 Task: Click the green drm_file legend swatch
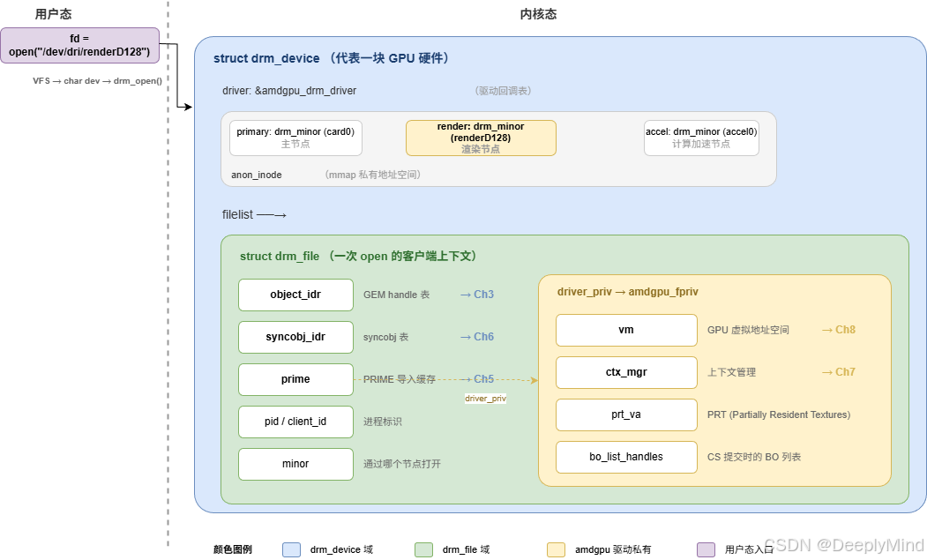pyautogui.click(x=424, y=549)
